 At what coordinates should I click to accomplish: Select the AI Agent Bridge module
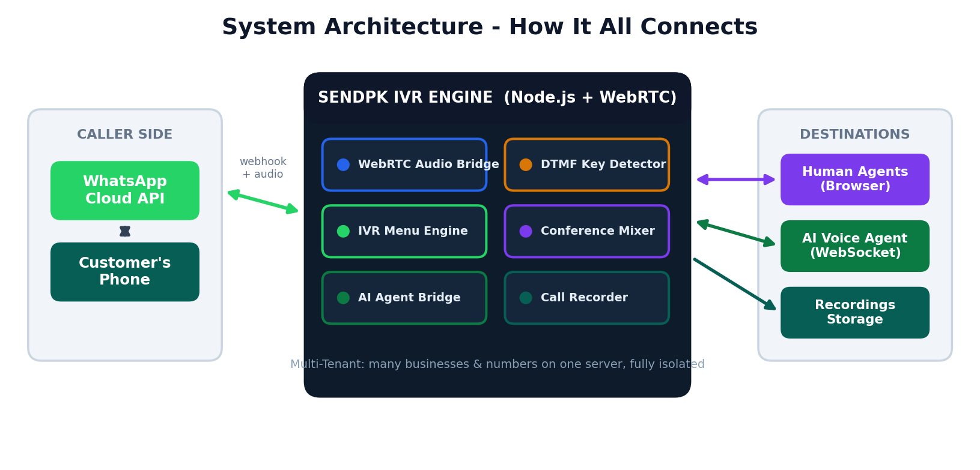point(404,298)
